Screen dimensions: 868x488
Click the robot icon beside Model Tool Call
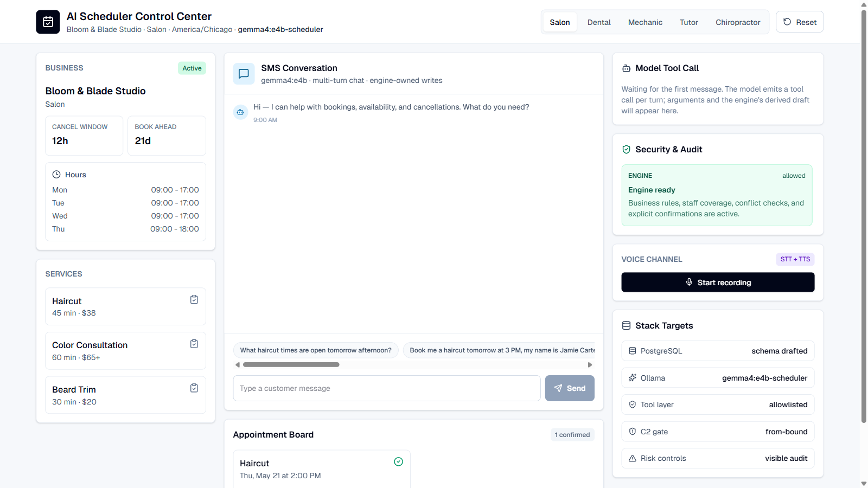point(626,68)
